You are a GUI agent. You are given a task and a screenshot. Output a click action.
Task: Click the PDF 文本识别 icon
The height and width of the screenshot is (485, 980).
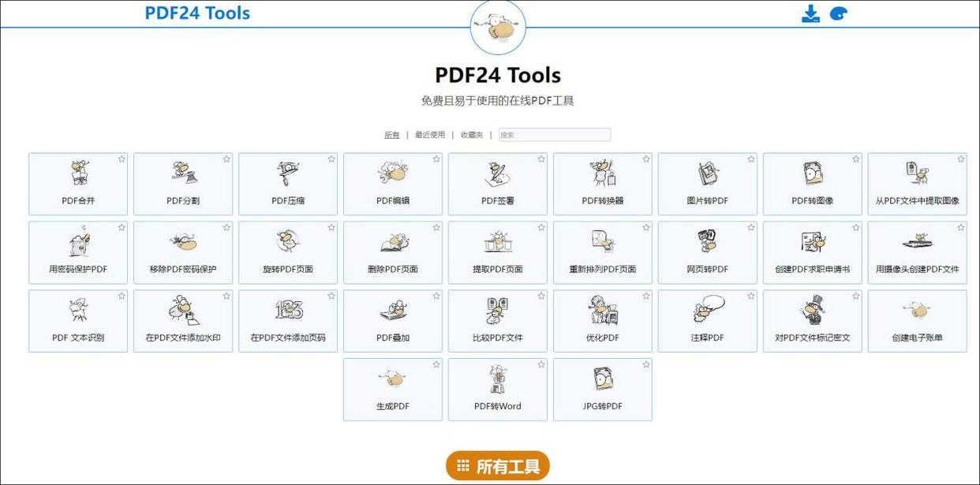click(x=78, y=311)
